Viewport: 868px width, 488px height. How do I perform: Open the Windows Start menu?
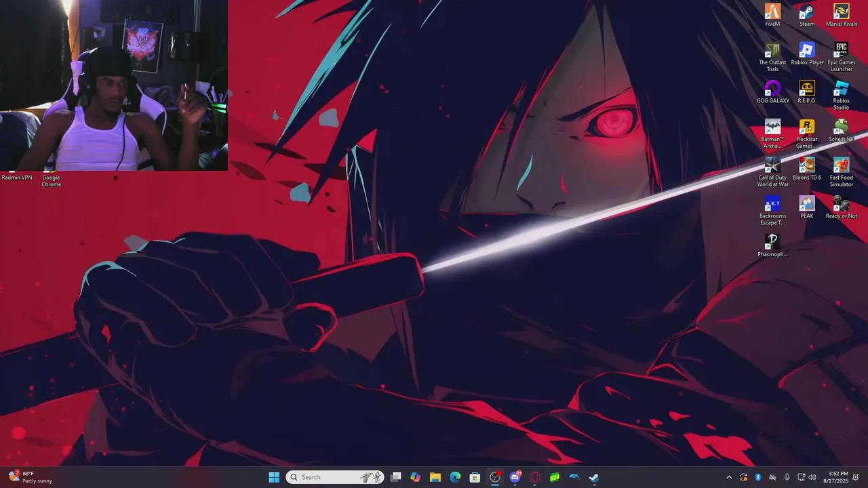click(274, 477)
